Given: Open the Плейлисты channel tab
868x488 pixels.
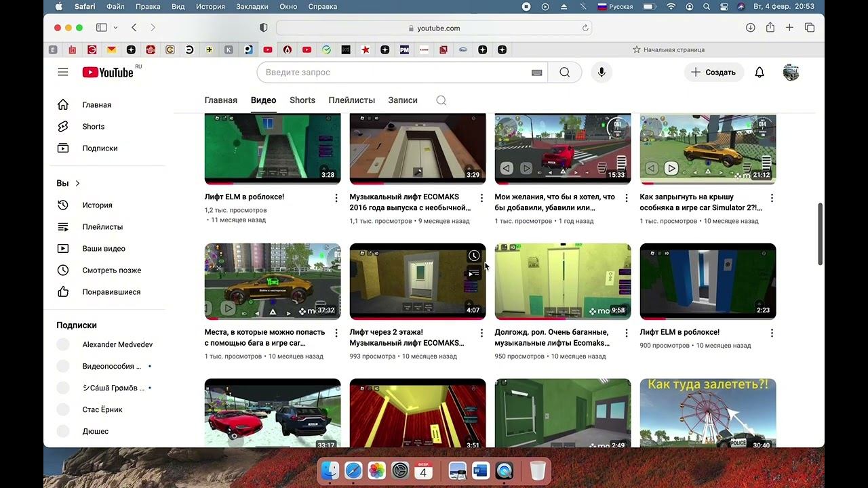Looking at the screenshot, I should pyautogui.click(x=351, y=100).
